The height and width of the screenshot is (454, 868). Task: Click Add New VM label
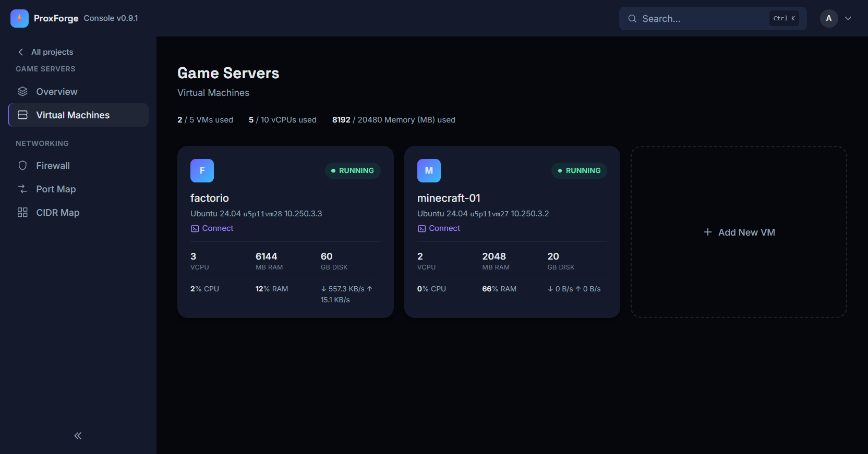(746, 232)
